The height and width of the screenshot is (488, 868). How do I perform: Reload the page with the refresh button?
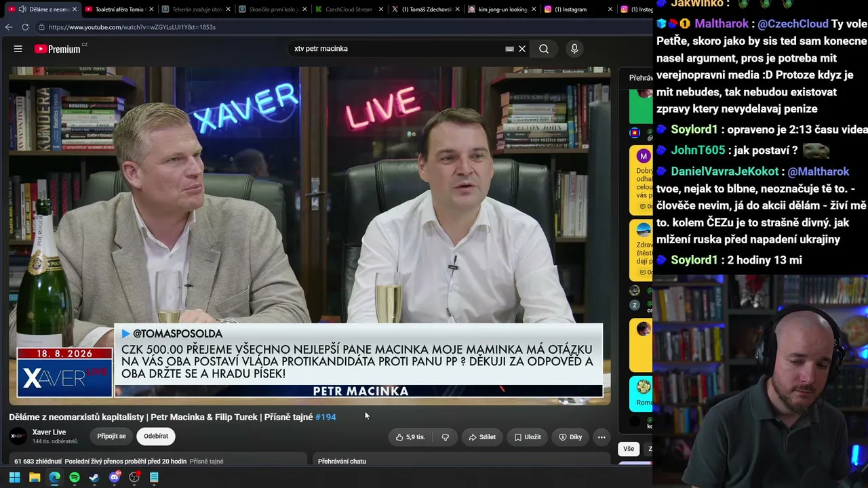(x=25, y=27)
